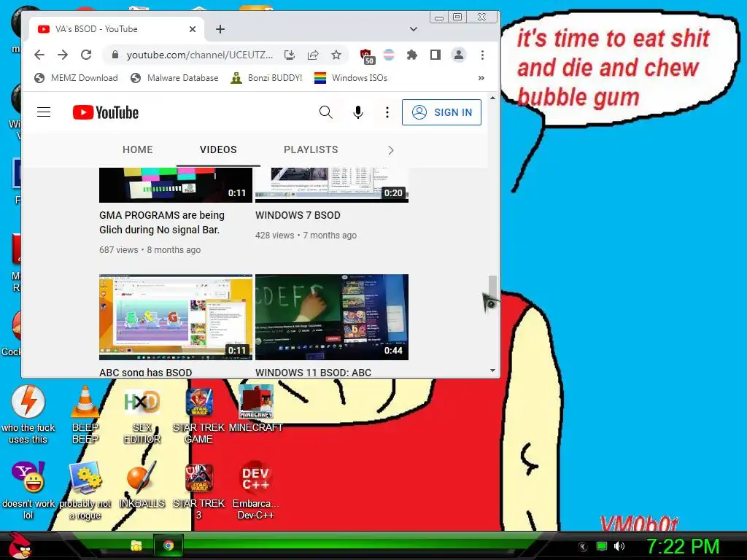The width and height of the screenshot is (747, 560).
Task: Open the YouTube hamburger guide menu
Action: (x=44, y=112)
